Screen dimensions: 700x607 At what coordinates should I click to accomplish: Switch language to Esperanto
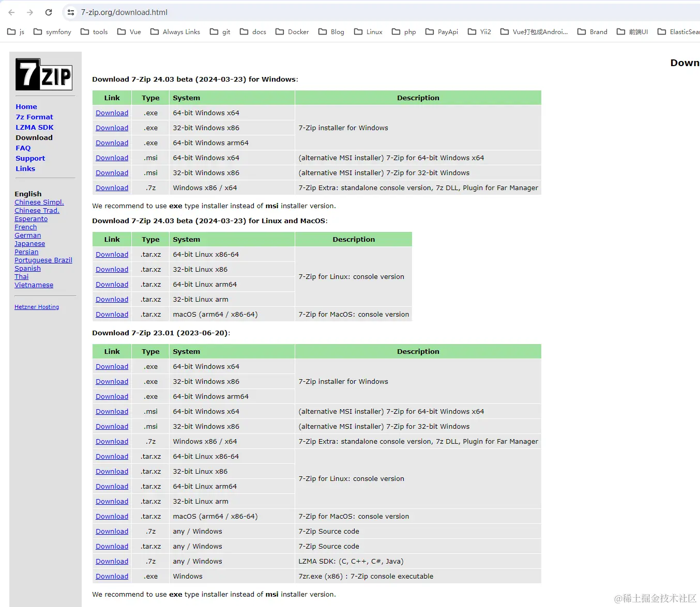tap(31, 219)
